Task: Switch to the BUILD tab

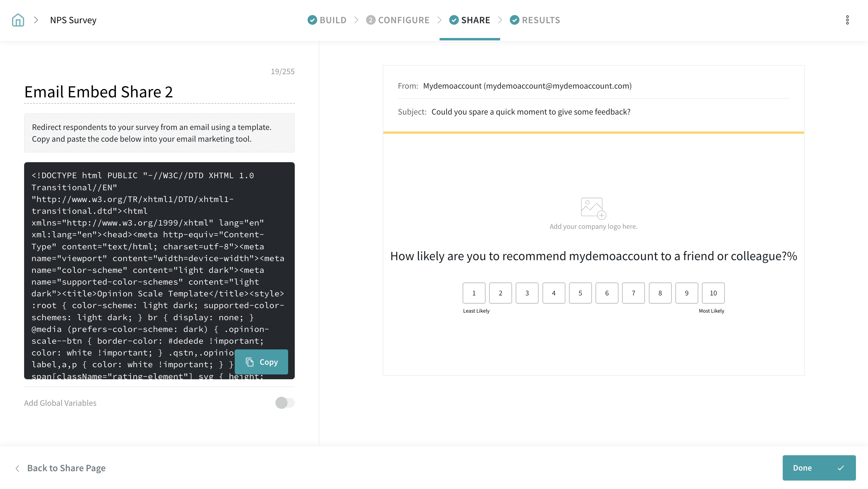Action: (332, 20)
